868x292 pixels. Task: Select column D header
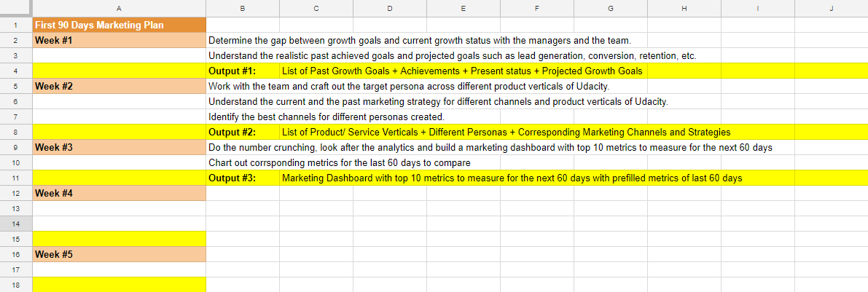pyautogui.click(x=390, y=8)
